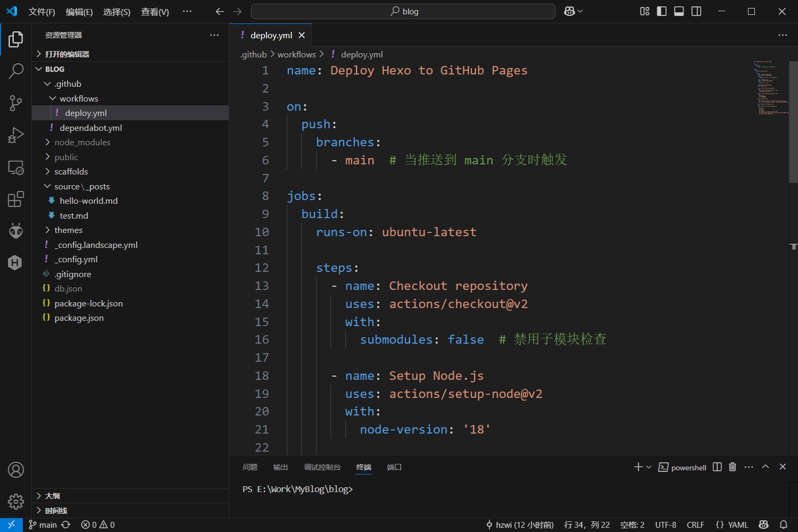Image resolution: width=798 pixels, height=532 pixels.
Task: Toggle primary side bar visibility
Action: 662,11
